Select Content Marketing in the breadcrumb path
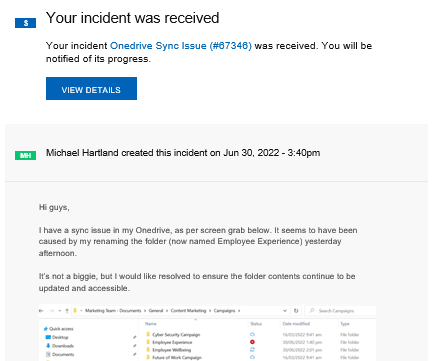 pyautogui.click(x=188, y=311)
